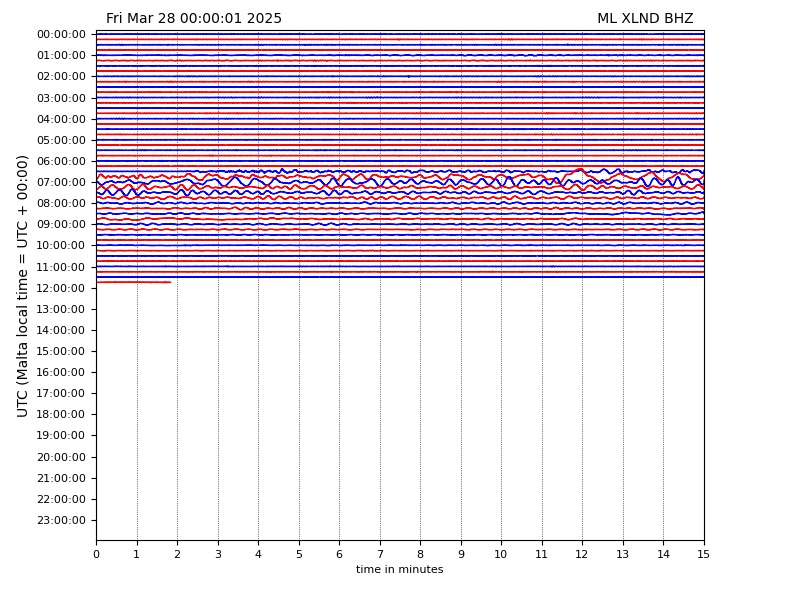Viewport: 800px width, 600px height.
Task: Click the short final red trace below 11:00:00
Action: click(133, 282)
